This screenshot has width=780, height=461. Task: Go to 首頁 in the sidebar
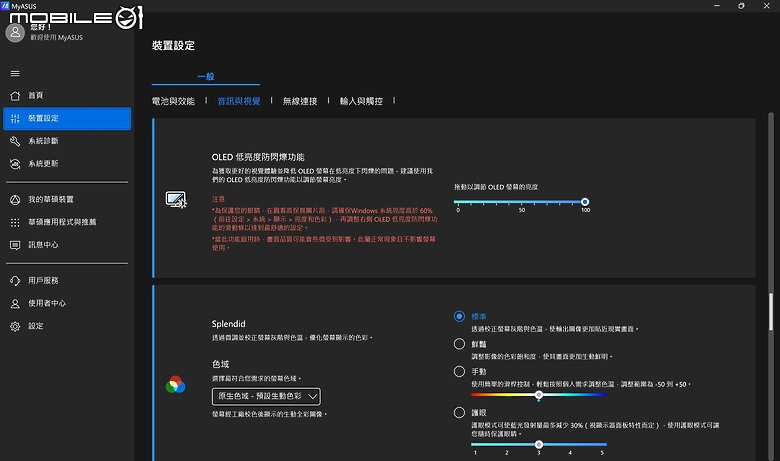[x=67, y=95]
